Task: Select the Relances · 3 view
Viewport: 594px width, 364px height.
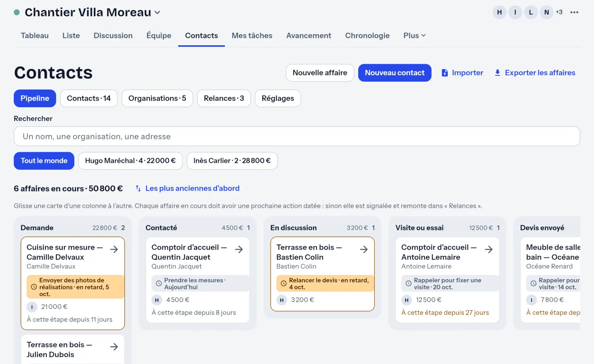Action: [224, 98]
